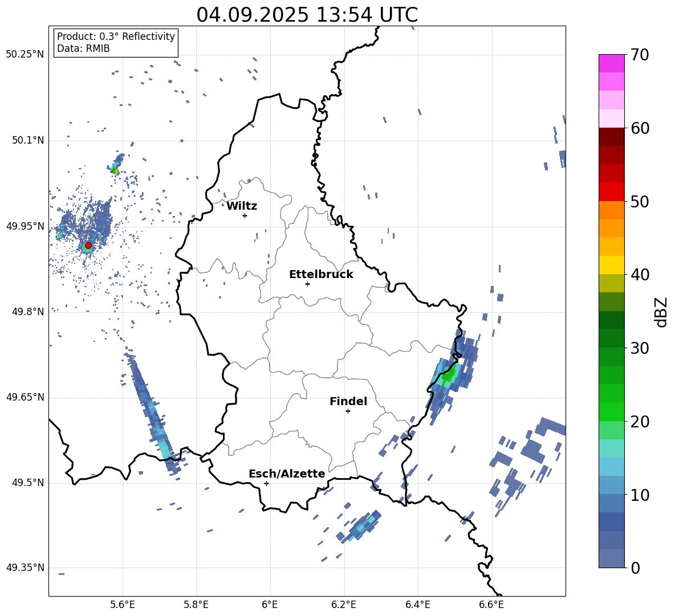The height and width of the screenshot is (616, 675).
Task: Click the 50.25°N latitude label
Action: (25, 55)
